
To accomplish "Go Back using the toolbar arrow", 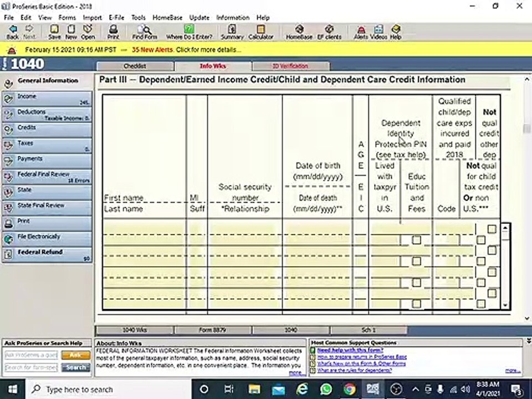I will tap(13, 32).
